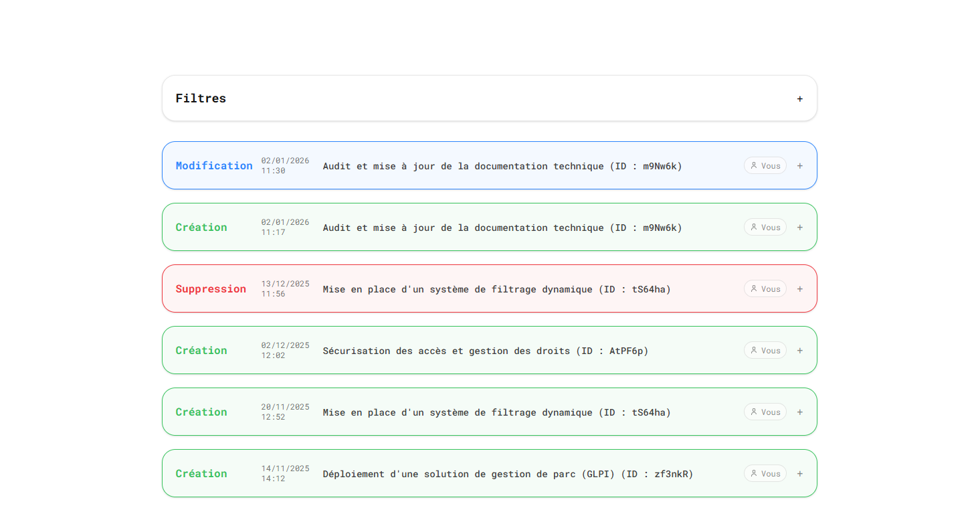Expand the Modification entry for documentation technique
The width and height of the screenshot is (980, 508).
[x=799, y=165]
